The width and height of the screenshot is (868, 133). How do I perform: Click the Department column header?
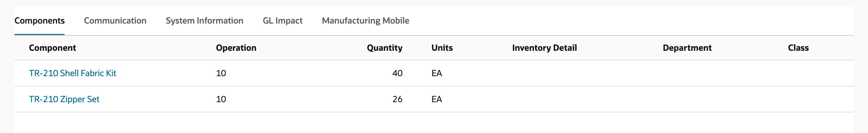point(687,48)
